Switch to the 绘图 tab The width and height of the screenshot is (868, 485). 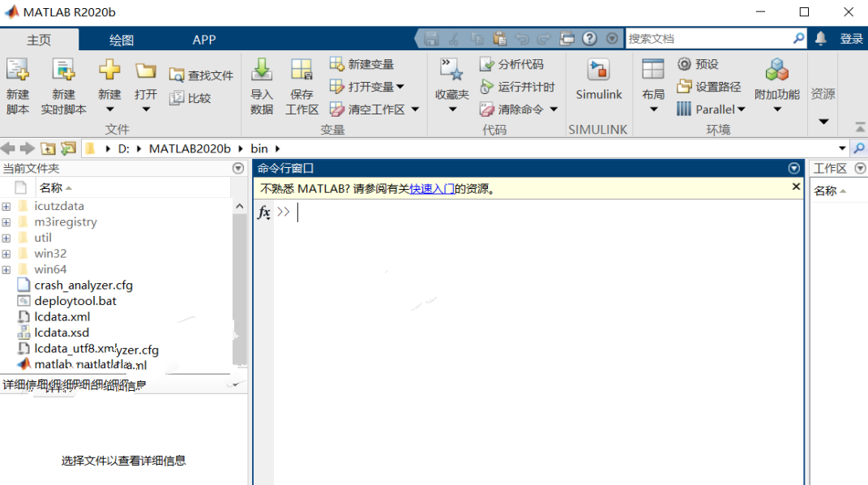(x=122, y=39)
